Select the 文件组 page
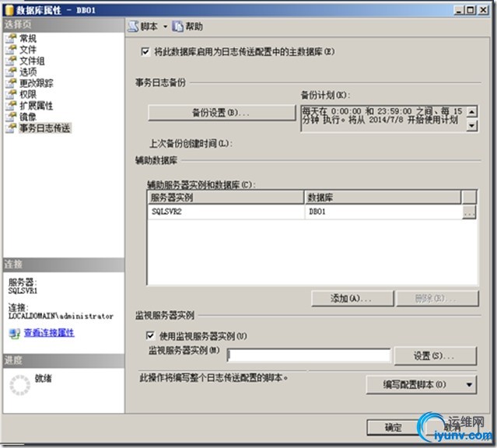The height and width of the screenshot is (448, 497). [32, 61]
